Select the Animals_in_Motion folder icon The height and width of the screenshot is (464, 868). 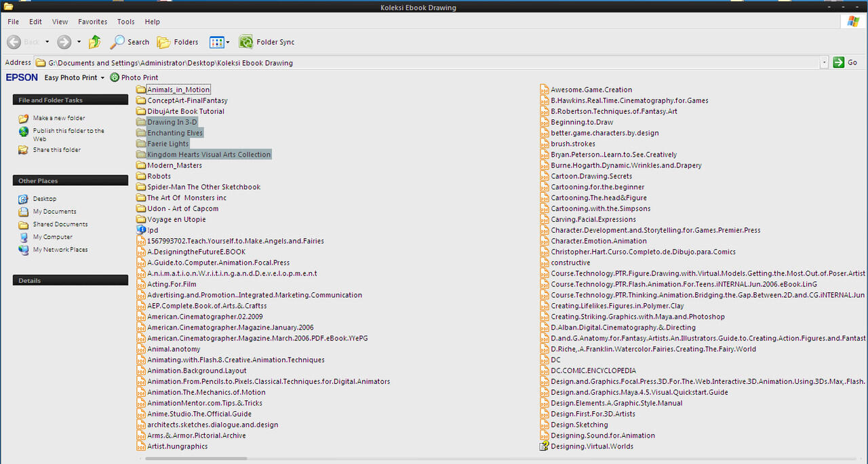(x=141, y=90)
